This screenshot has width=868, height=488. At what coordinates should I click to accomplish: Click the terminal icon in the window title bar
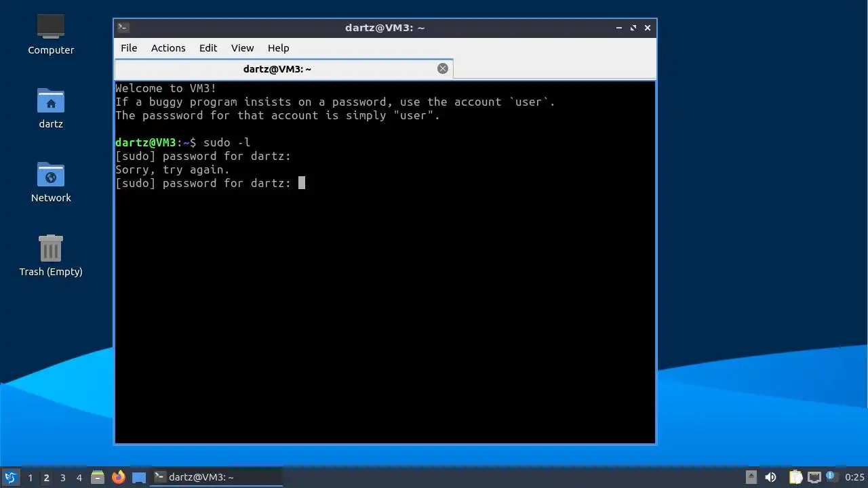click(123, 28)
